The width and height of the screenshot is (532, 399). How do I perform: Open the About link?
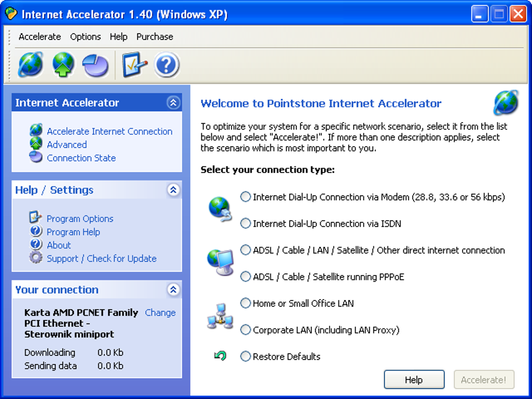pos(59,245)
